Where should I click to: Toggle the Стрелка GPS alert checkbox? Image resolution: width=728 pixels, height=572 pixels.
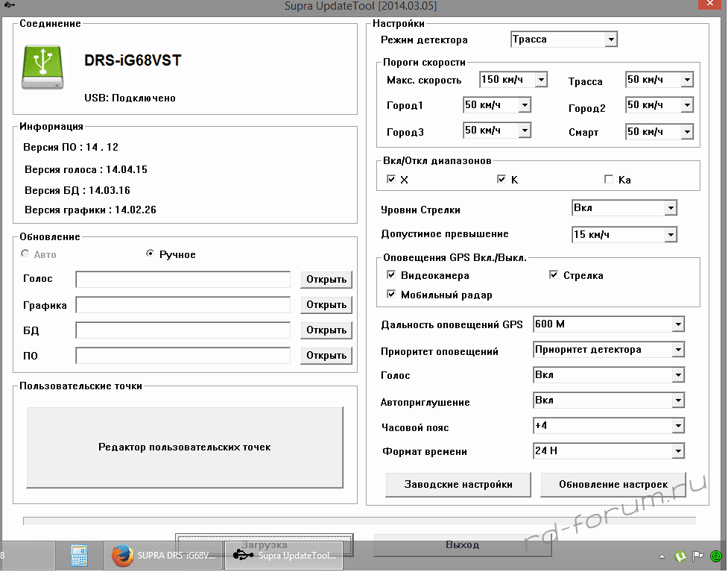click(x=554, y=275)
